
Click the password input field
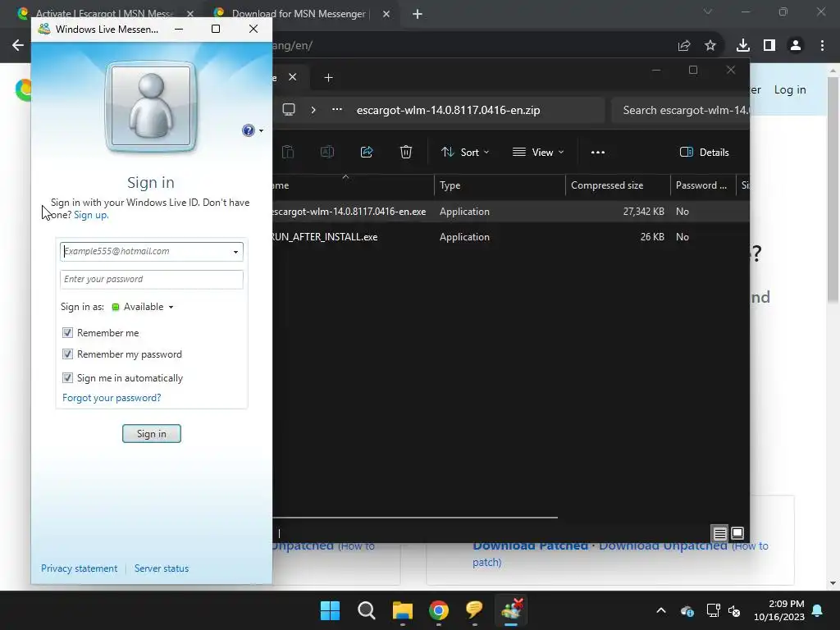[152, 279]
